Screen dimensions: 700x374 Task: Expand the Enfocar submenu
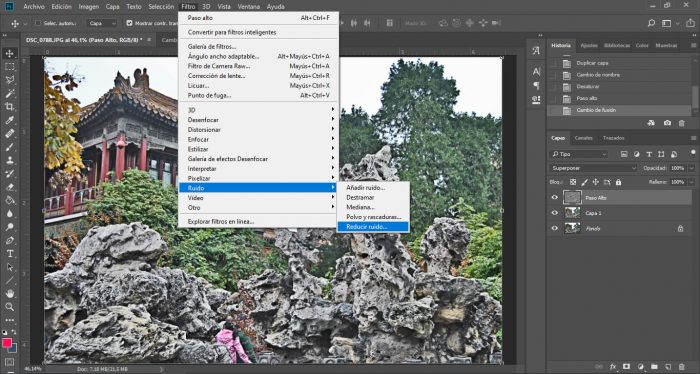258,139
